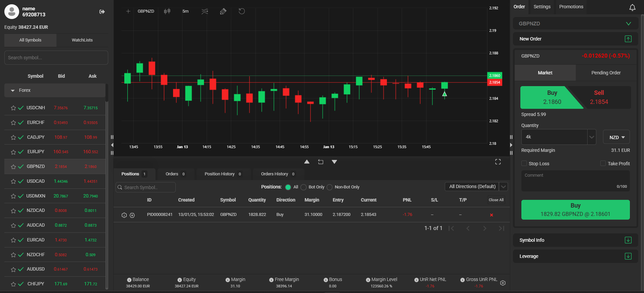Screen dimensions: 644x293
Task: Switch to the Position History tab
Action: coord(223,174)
